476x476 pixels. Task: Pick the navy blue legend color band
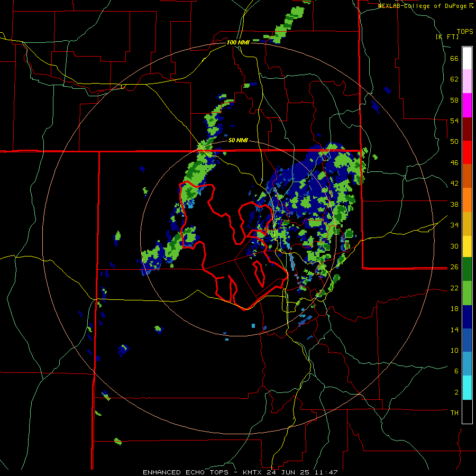[x=467, y=317]
